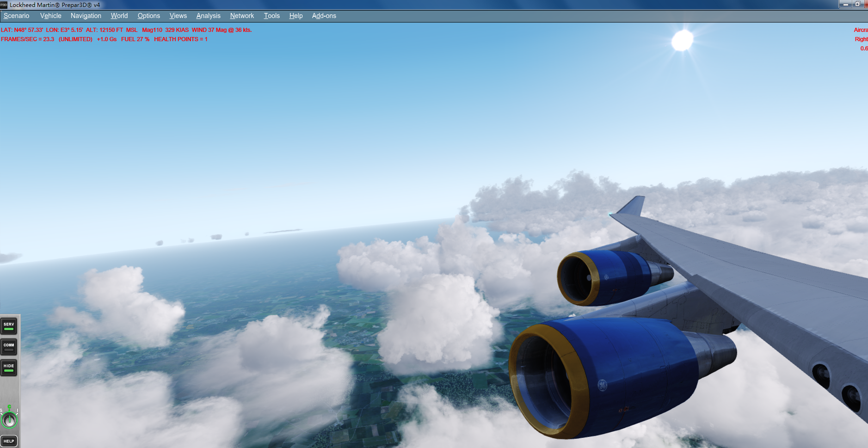The width and height of the screenshot is (868, 448).
Task: Select the green indicator light on SERV button
Action: click(9, 329)
